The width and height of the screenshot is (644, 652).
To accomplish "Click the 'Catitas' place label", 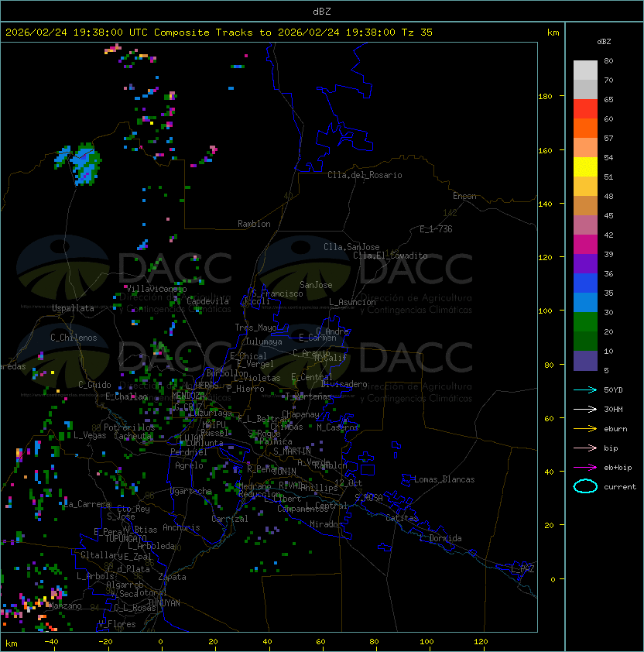I will pos(402,518).
